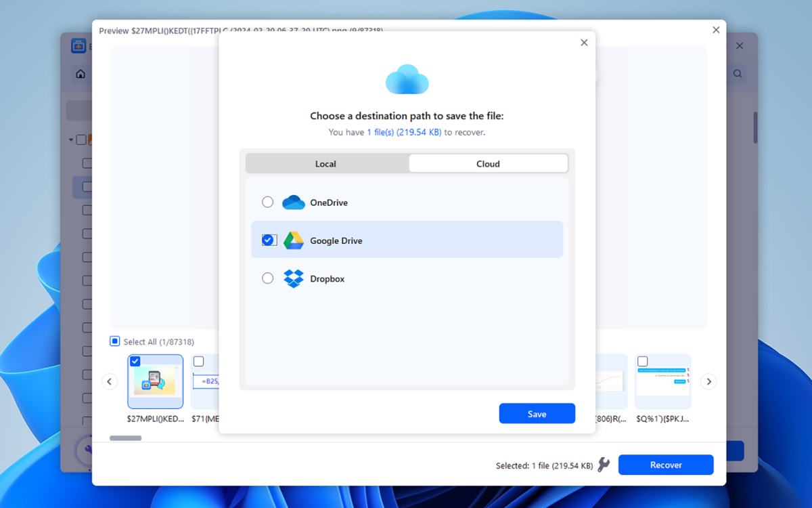Click the $Q%1`){$PKJ... file name label

click(x=663, y=419)
